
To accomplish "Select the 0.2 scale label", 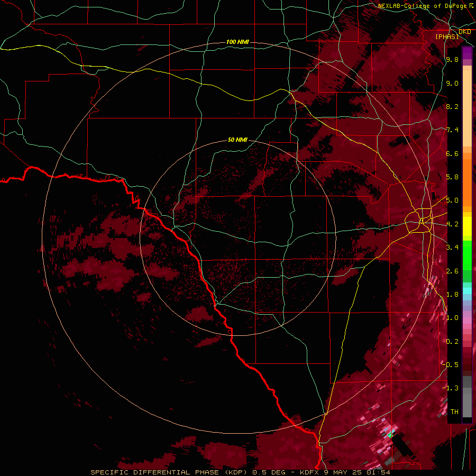I will 452,342.
